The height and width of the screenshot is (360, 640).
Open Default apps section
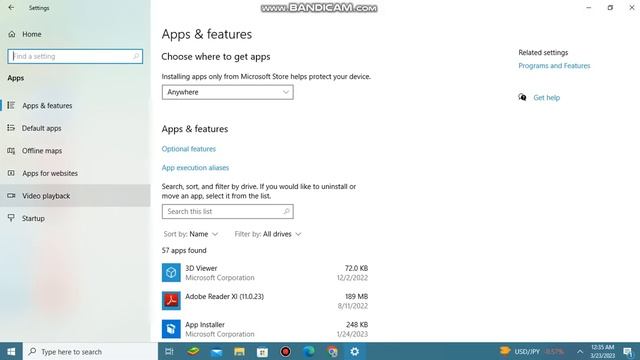(x=75, y=128)
